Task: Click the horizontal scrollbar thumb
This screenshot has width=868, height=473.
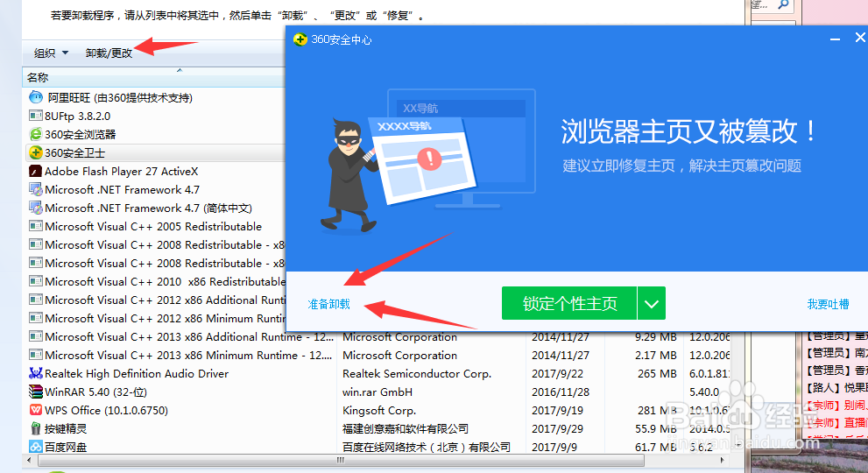Action: (x=341, y=460)
